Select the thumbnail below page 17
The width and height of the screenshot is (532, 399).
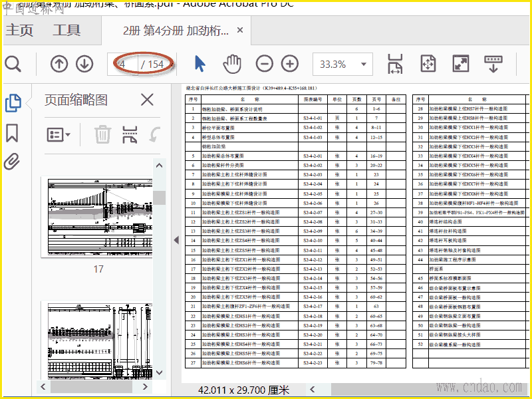[x=96, y=340]
